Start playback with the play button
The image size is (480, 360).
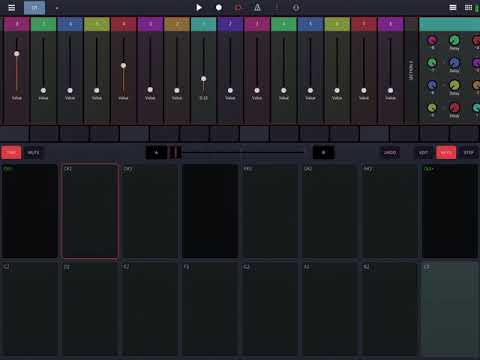coord(199,7)
